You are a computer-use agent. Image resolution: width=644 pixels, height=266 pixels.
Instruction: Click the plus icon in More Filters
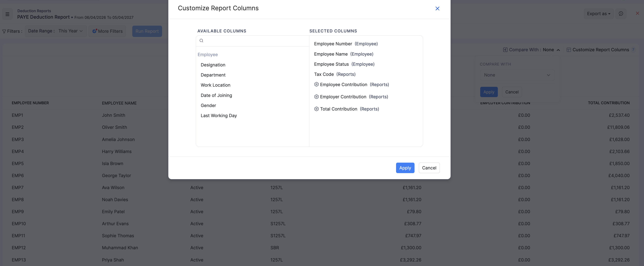[94, 31]
